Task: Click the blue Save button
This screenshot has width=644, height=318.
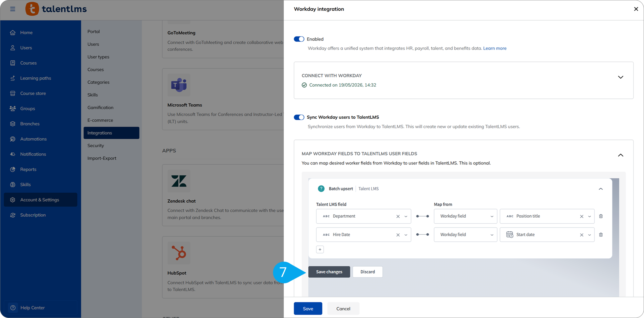Action: click(308, 309)
